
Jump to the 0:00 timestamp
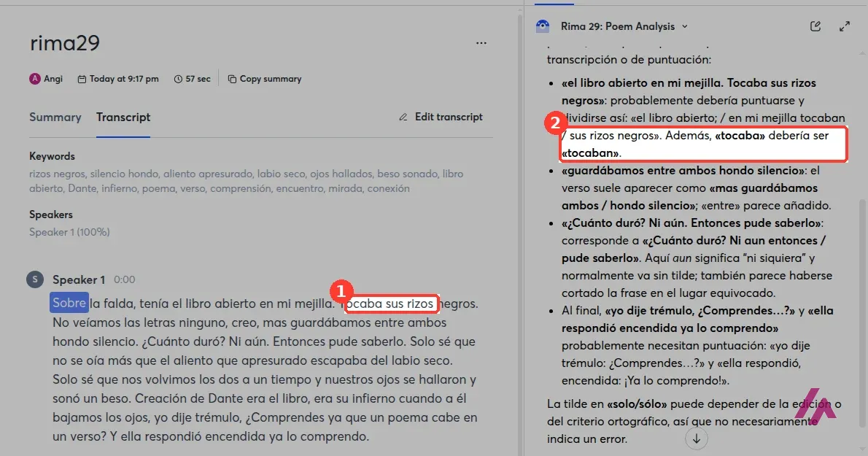(125, 280)
